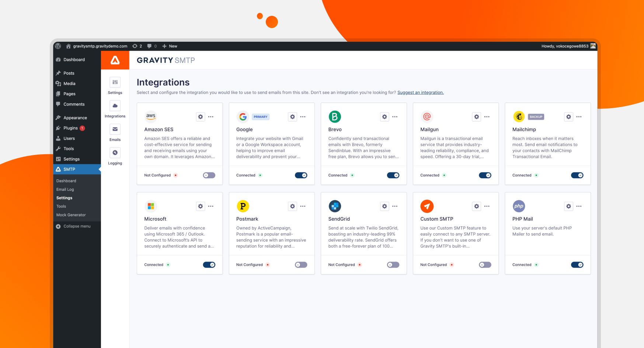Click gravitysmtp.gravitydemo.com site link
The height and width of the screenshot is (348, 644).
pyautogui.click(x=97, y=46)
